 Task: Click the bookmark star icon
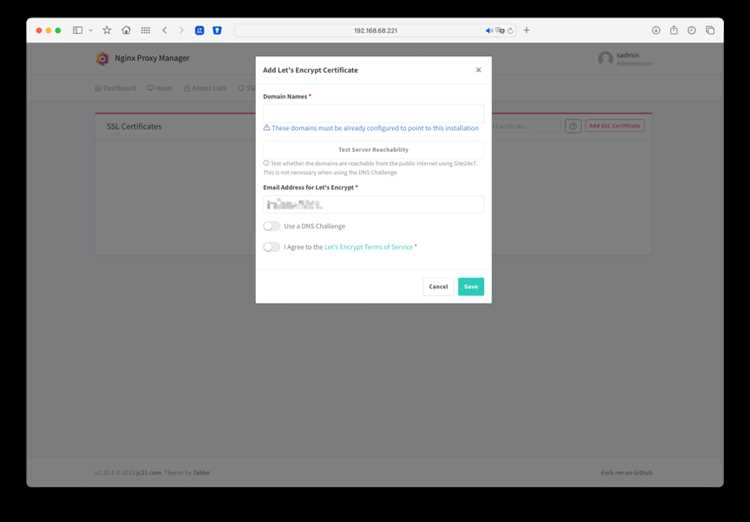(107, 30)
